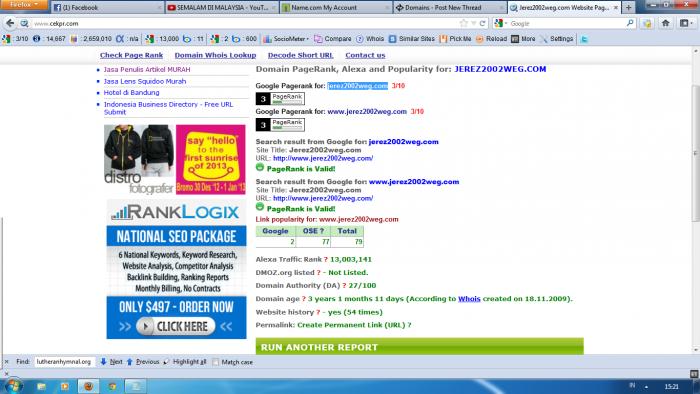The width and height of the screenshot is (700, 394).
Task: Switch to the Name.com My Account tab
Action: pyautogui.click(x=336, y=8)
